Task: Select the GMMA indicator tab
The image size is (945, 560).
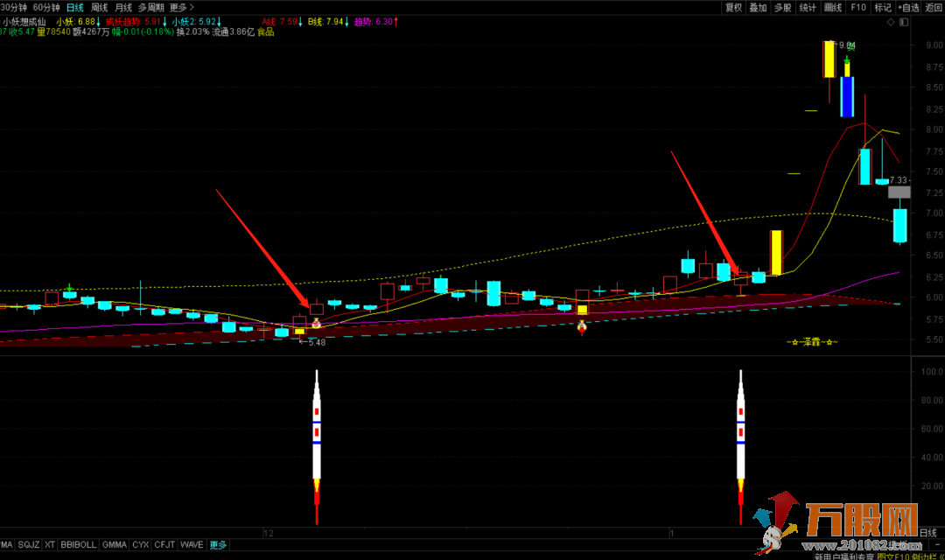Action: 114,545
